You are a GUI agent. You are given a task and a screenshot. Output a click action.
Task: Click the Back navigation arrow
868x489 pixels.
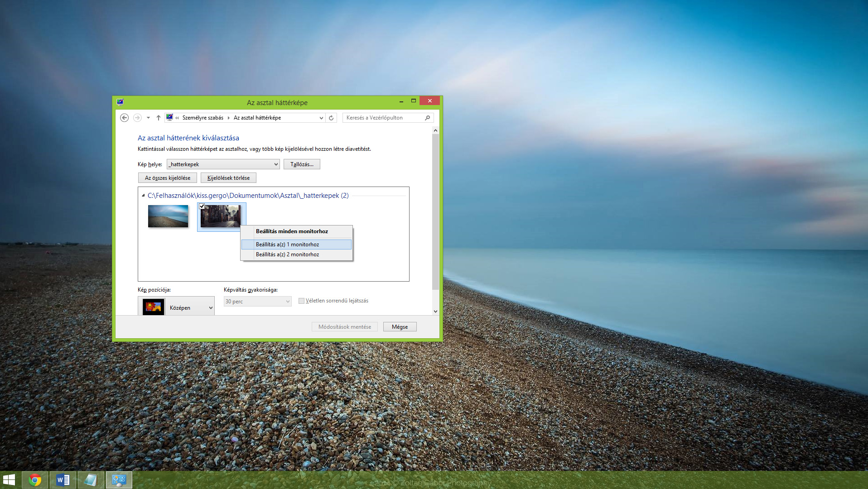[124, 118]
